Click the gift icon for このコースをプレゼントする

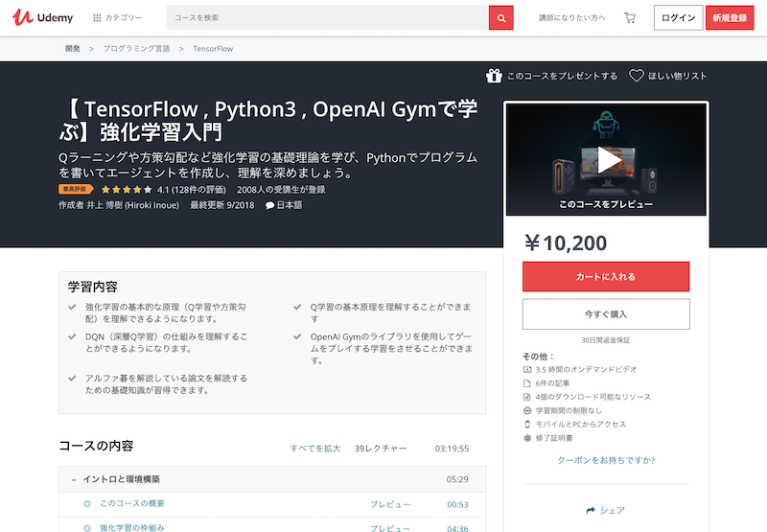click(494, 76)
